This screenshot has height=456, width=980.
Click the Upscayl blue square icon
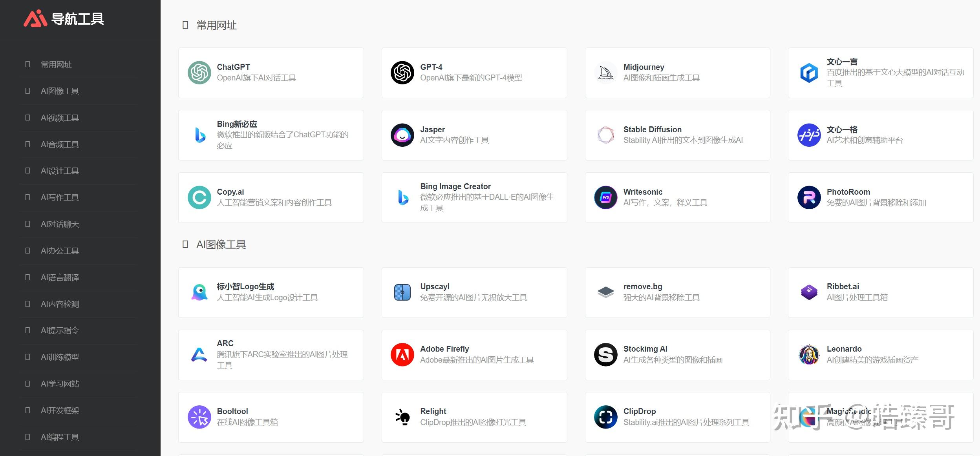(402, 292)
